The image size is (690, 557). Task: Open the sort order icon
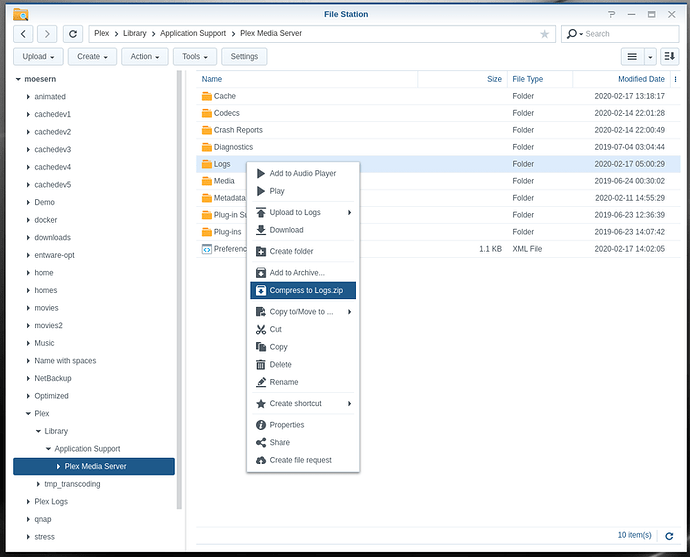tap(669, 56)
